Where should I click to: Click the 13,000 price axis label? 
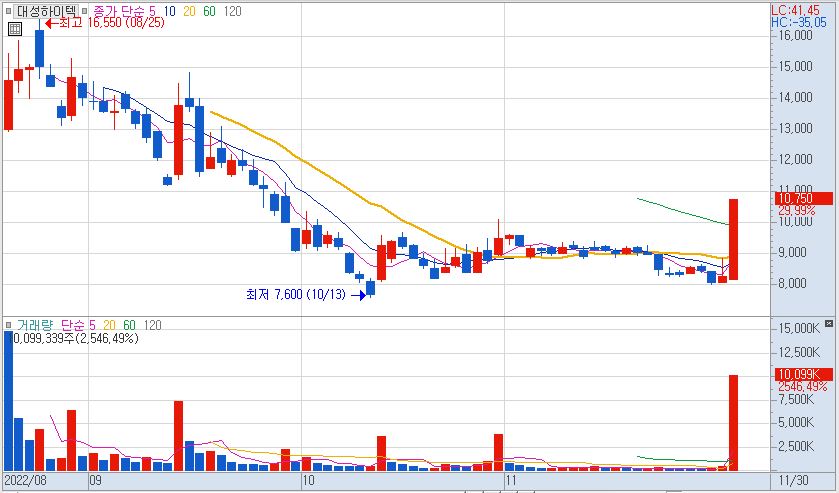click(x=796, y=128)
